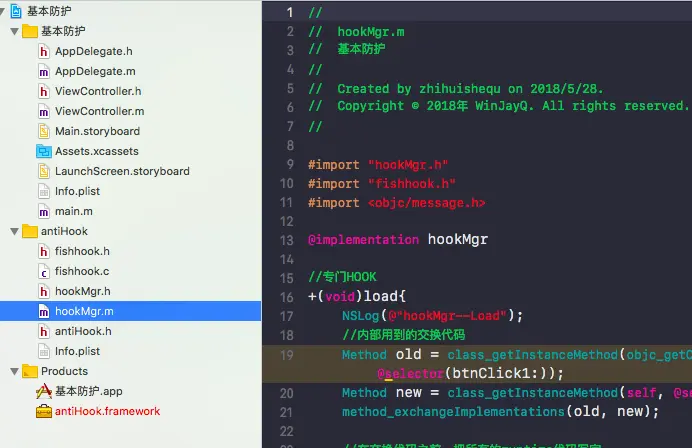This screenshot has height=448, width=692.
Task: Click the @implementation keyword
Action: pyautogui.click(x=363, y=240)
